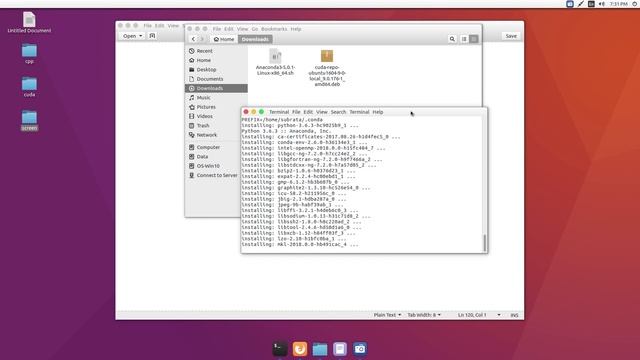Open the Files window's File menu

pos(217,29)
